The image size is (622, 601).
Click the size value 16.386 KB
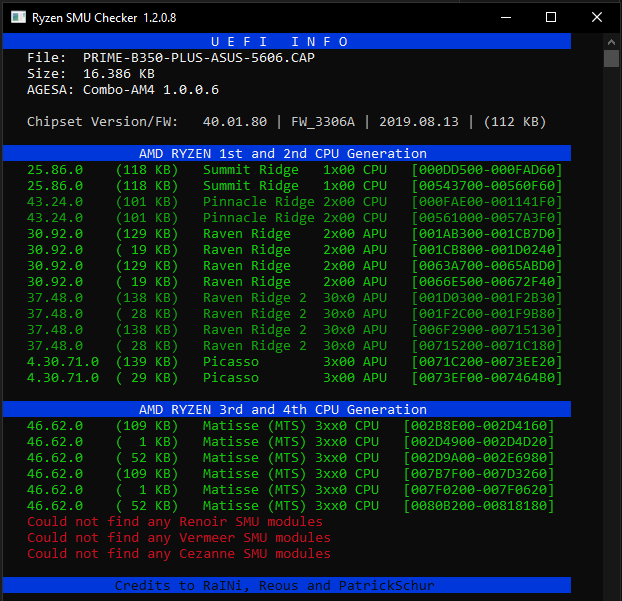pyautogui.click(x=119, y=74)
